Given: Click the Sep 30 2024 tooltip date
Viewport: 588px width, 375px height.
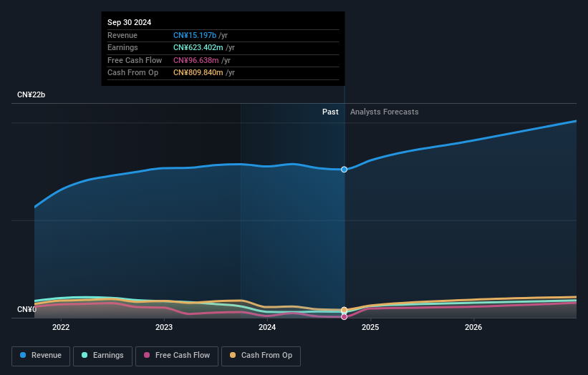Looking at the screenshot, I should pos(130,22).
